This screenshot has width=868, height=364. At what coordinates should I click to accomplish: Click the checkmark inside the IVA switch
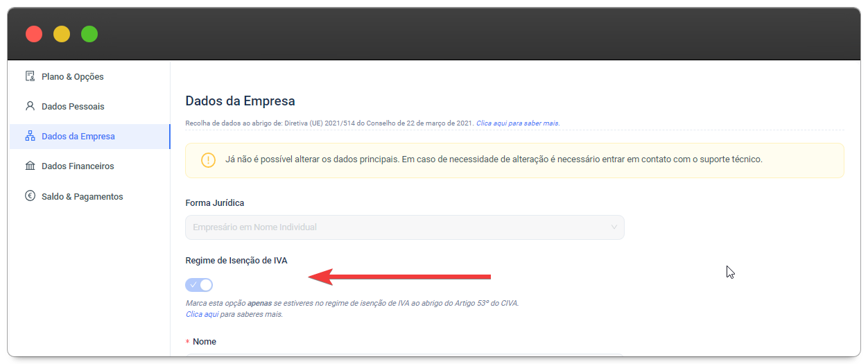(193, 285)
